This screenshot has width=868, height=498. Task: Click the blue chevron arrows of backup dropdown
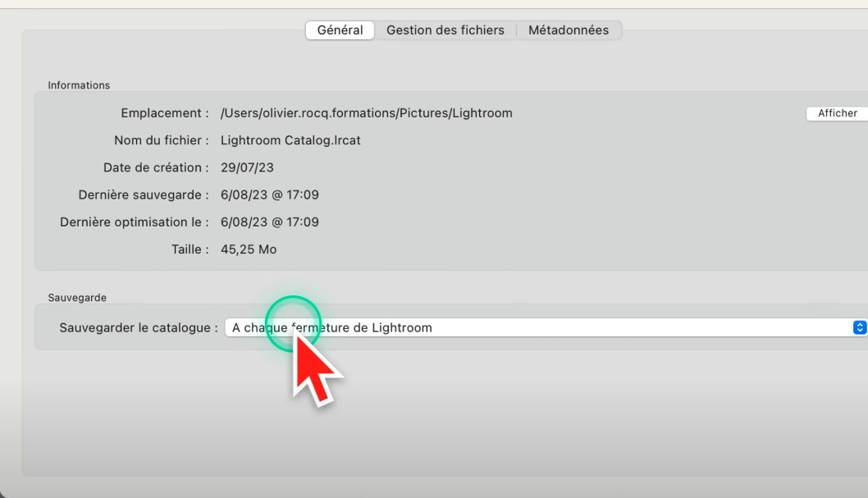point(859,327)
